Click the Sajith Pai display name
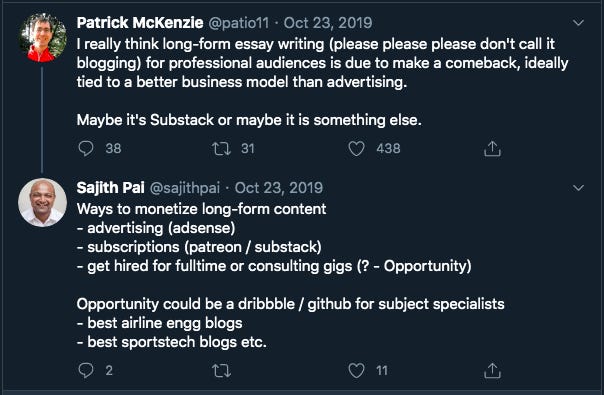The height and width of the screenshot is (395, 604). (111, 188)
